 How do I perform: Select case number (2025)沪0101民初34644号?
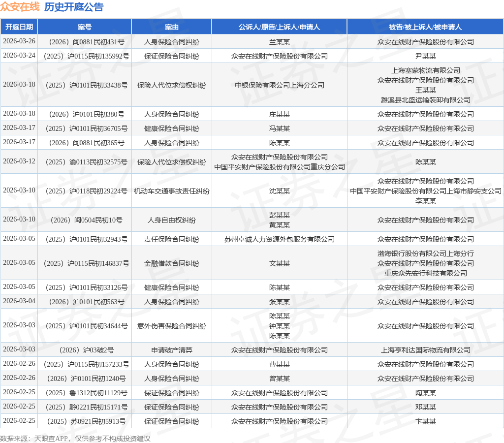(x=87, y=326)
